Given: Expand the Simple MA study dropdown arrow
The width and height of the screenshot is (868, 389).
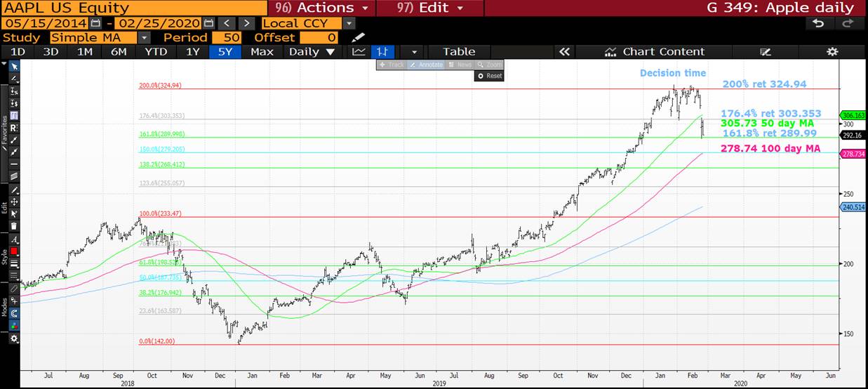Looking at the screenshot, I should point(144,37).
